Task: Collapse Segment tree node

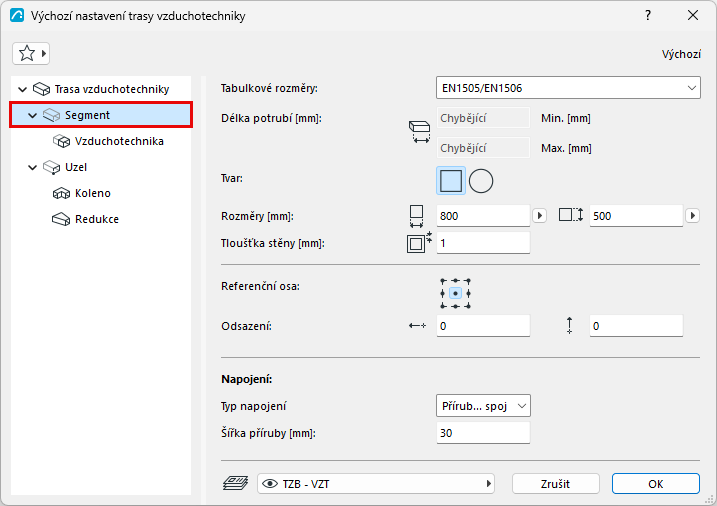Action: pyautogui.click(x=32, y=115)
